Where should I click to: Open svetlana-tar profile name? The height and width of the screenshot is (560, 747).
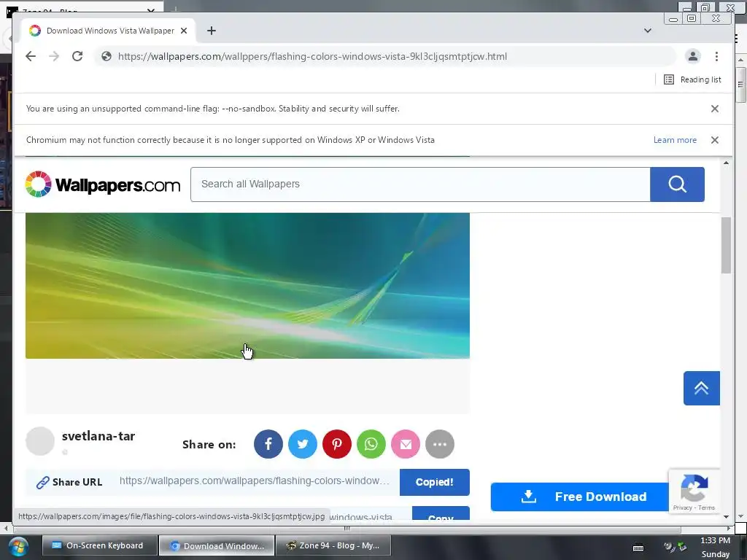coord(98,436)
